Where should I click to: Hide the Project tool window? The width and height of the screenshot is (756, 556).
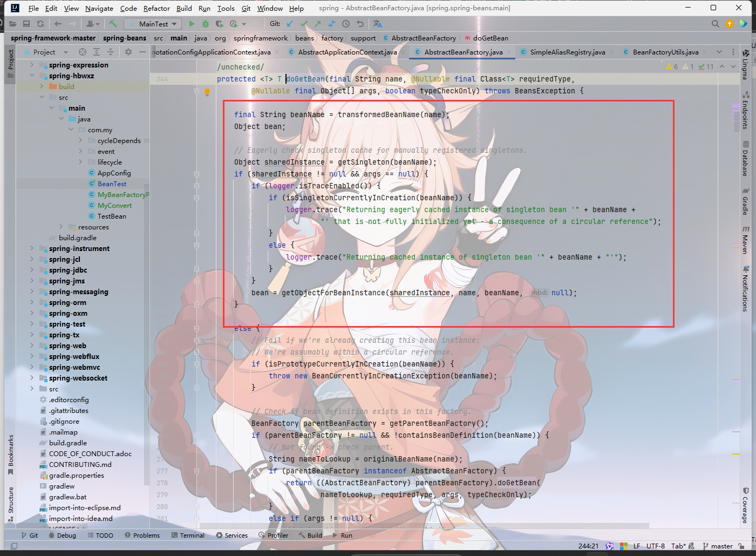(x=142, y=52)
